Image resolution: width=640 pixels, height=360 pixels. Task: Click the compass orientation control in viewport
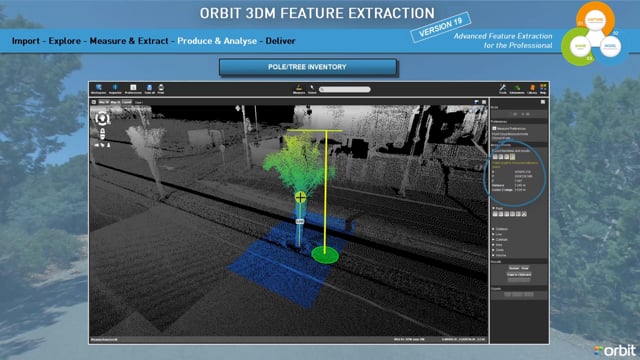(102, 119)
